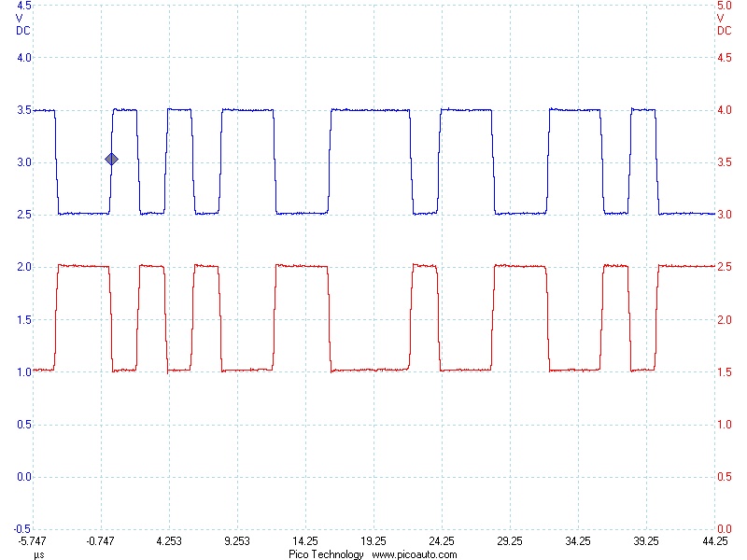This screenshot has width=747, height=560.
Task: Select the red V DC axis label
Action: 725,23
